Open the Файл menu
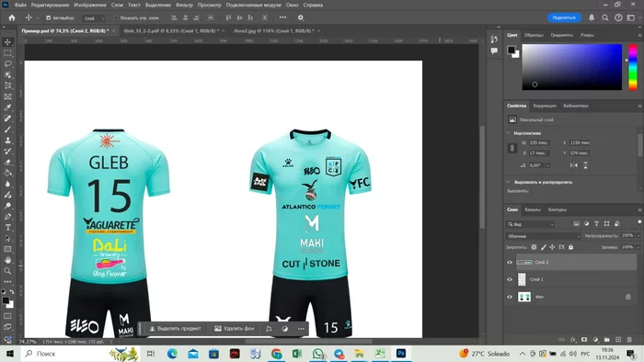644x362 pixels. (20, 5)
